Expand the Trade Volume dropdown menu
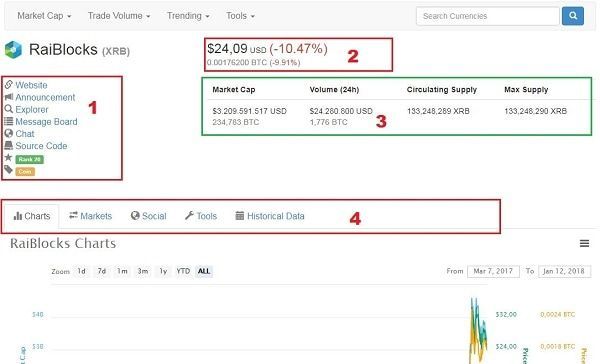The width and height of the screenshot is (600, 364). click(119, 16)
